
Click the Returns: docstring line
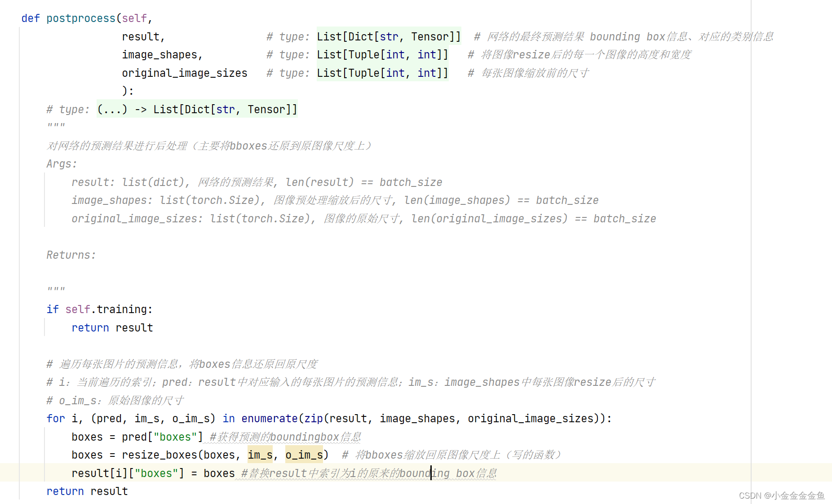(71, 255)
